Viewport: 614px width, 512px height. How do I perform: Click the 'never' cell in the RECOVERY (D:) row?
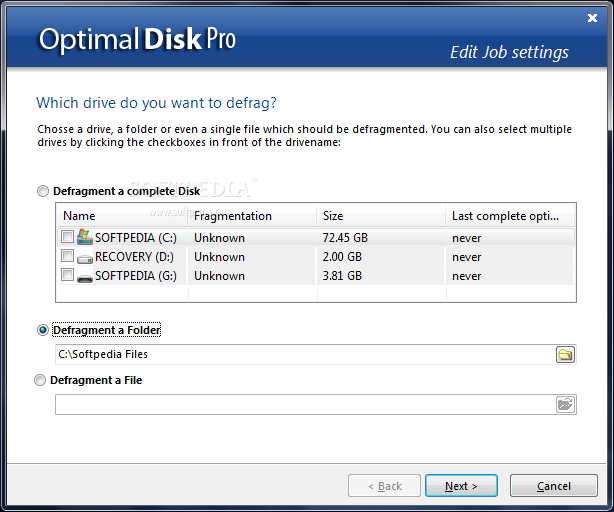(466, 257)
